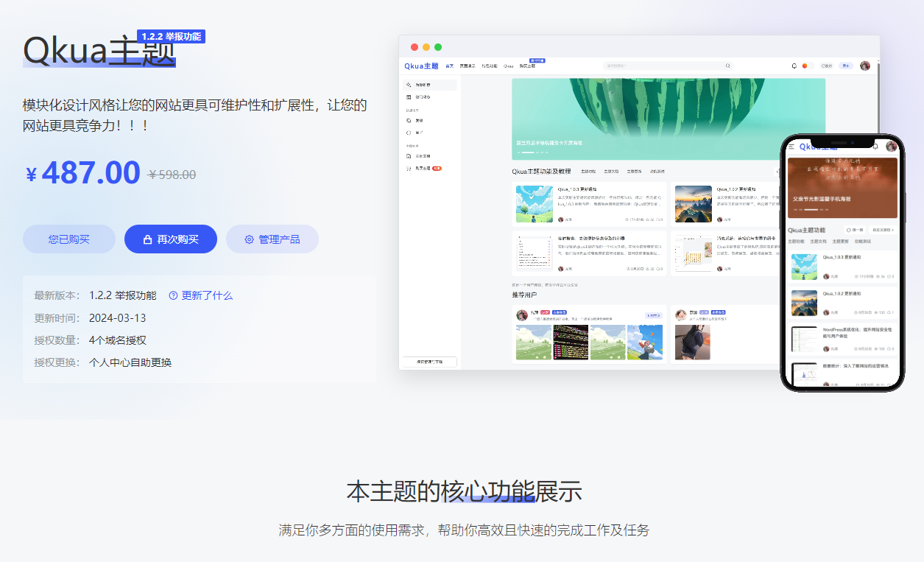Click the shopping cart icon in preview sidebar
This screenshot has width=924, height=562.
coord(409,169)
